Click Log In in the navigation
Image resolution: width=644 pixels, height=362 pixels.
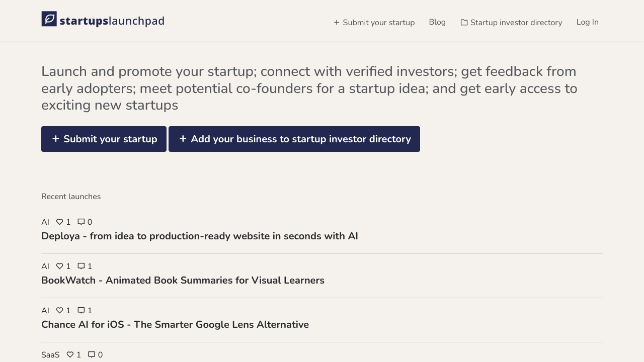click(587, 22)
